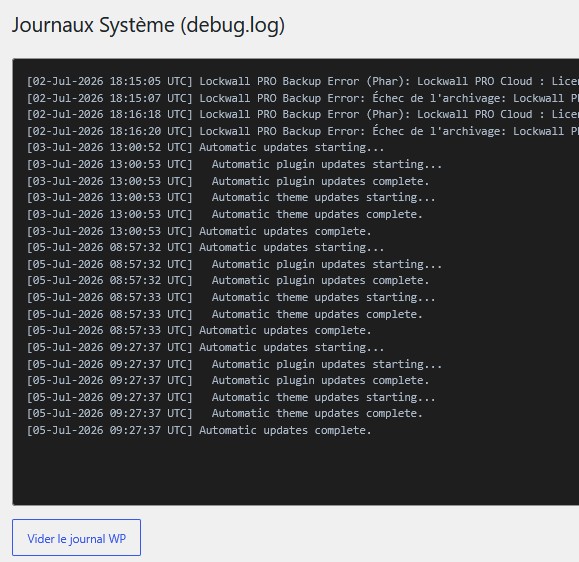Select 05-Jul-2026 08:57:32 Automatic updates starting line
The image size is (579, 562).
[205, 247]
